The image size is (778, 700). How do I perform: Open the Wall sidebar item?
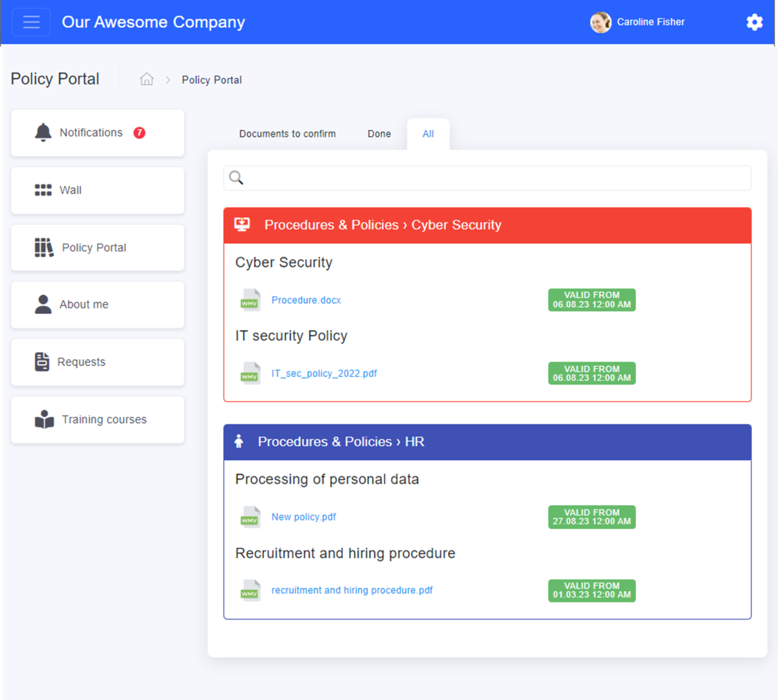pos(97,191)
